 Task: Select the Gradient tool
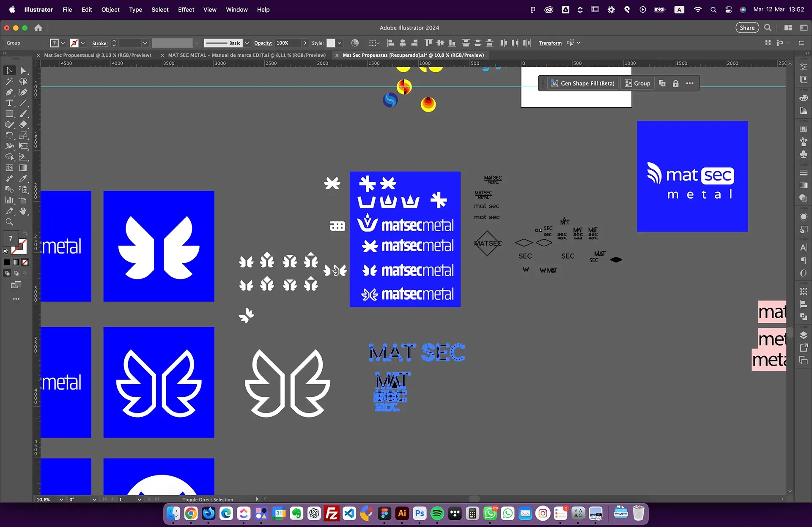point(23,168)
